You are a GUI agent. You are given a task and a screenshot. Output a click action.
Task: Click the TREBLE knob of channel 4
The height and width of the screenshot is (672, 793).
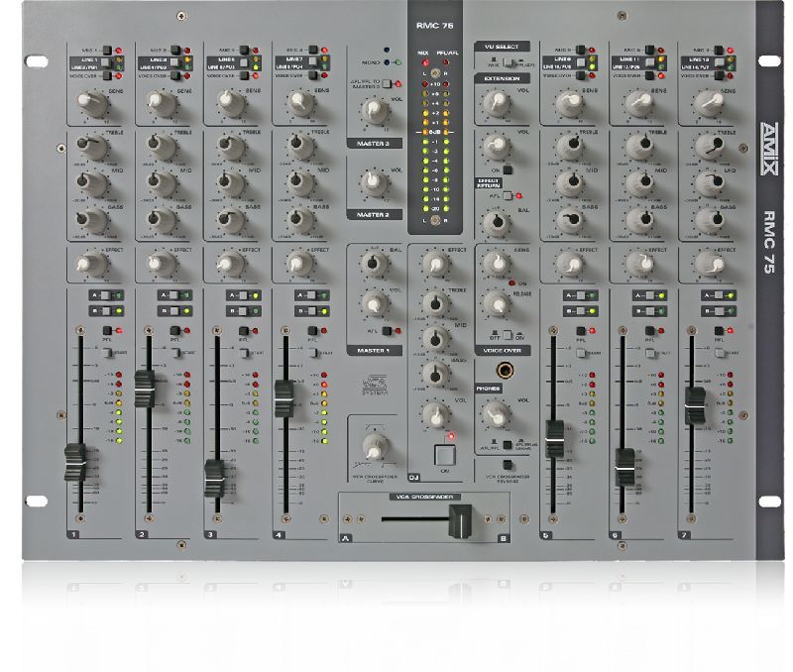(x=298, y=147)
